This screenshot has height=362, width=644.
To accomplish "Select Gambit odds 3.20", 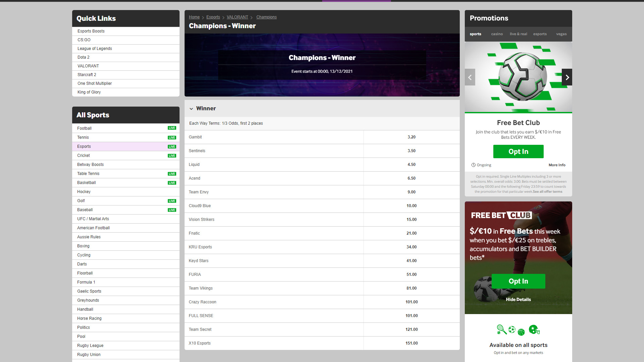I will 411,137.
